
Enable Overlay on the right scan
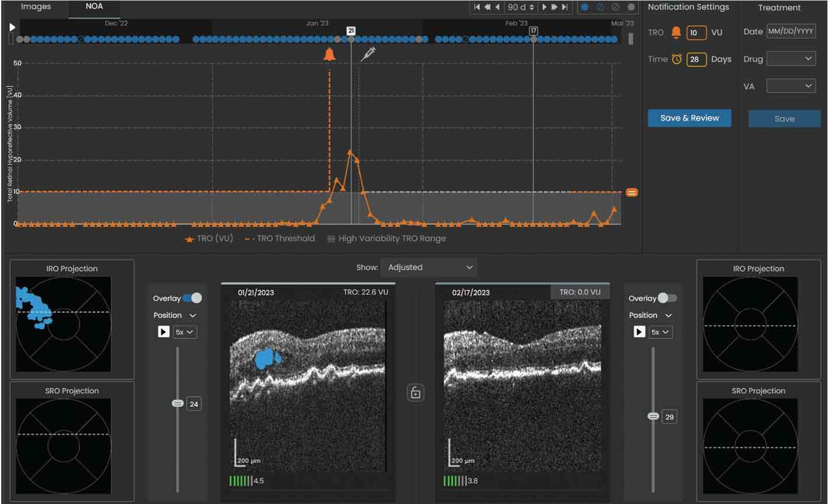667,298
